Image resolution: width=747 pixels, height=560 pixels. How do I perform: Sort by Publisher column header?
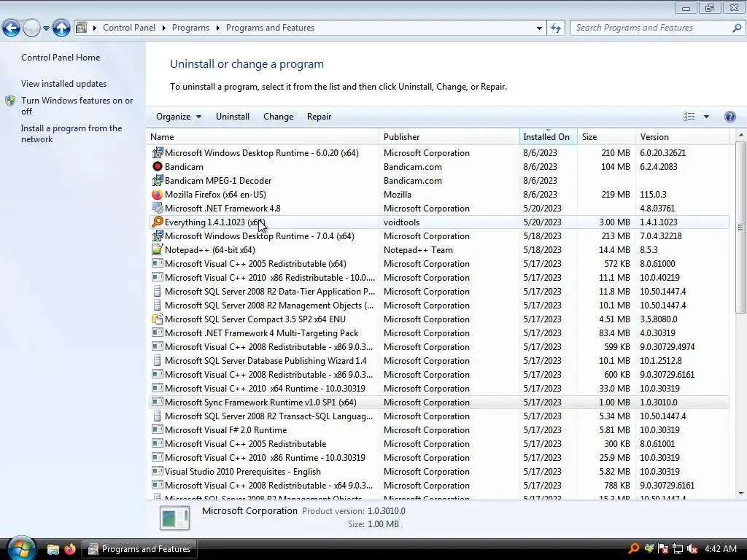click(449, 136)
